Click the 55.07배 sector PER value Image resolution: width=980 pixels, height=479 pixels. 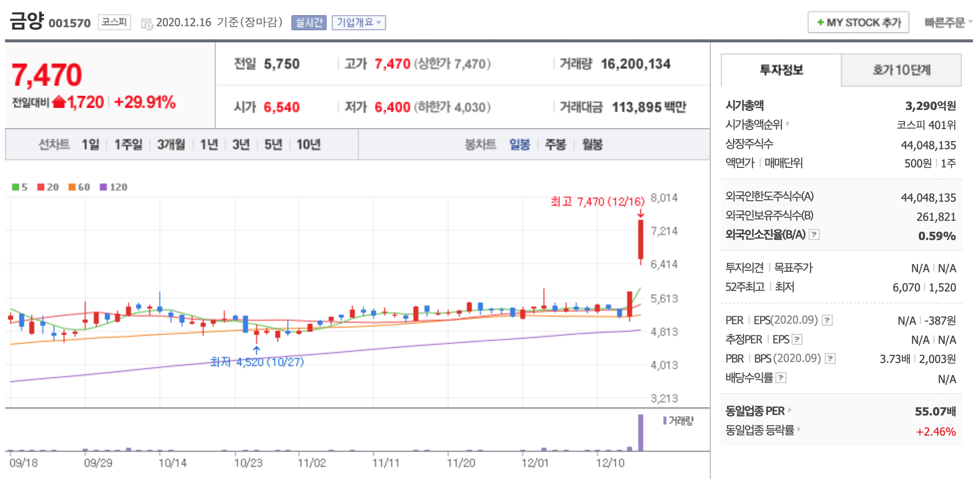coord(936,411)
